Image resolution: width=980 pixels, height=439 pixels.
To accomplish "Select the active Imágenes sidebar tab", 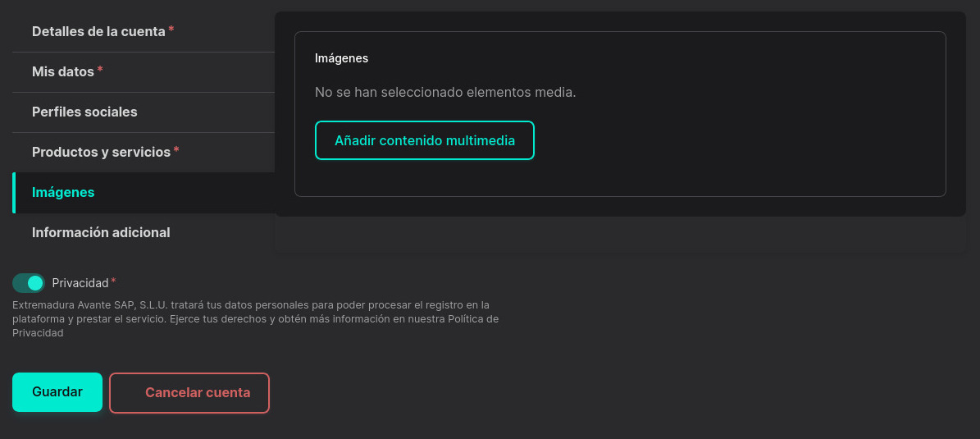I will pyautogui.click(x=63, y=192).
